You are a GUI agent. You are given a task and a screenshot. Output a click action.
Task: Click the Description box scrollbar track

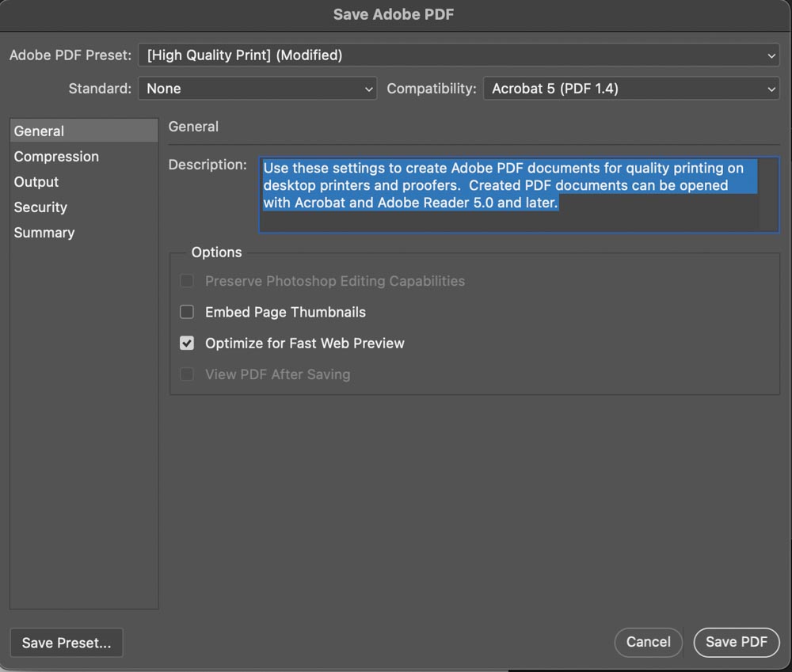(x=768, y=195)
